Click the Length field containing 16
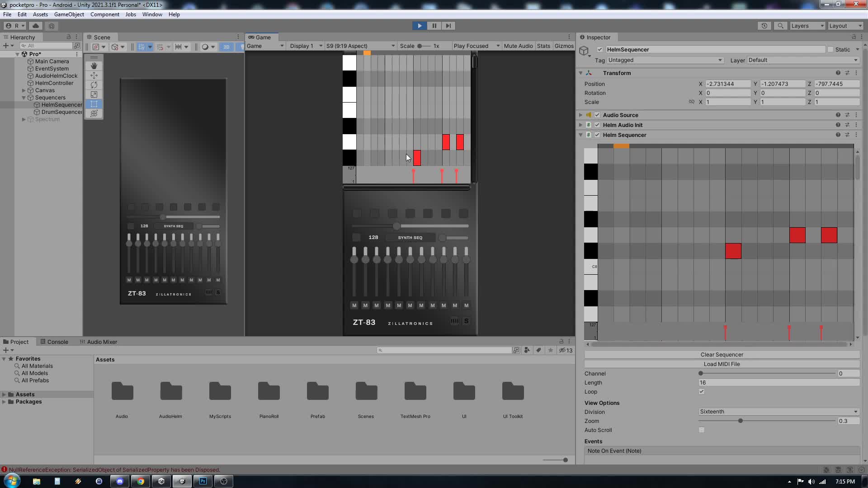The height and width of the screenshot is (488, 868). coord(778,382)
